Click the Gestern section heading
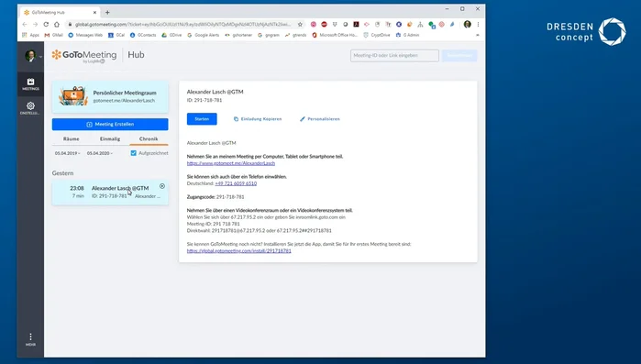This screenshot has height=364, width=641. click(x=63, y=173)
